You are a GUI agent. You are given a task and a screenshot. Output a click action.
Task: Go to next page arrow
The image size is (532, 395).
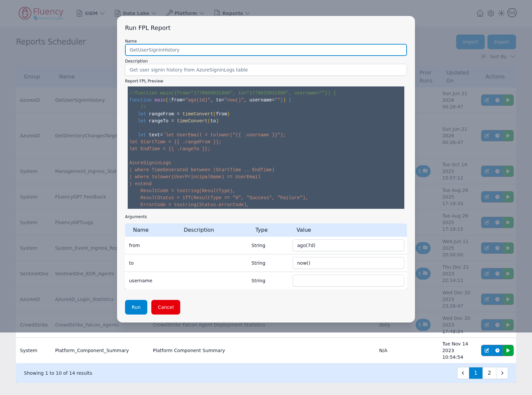point(502,373)
